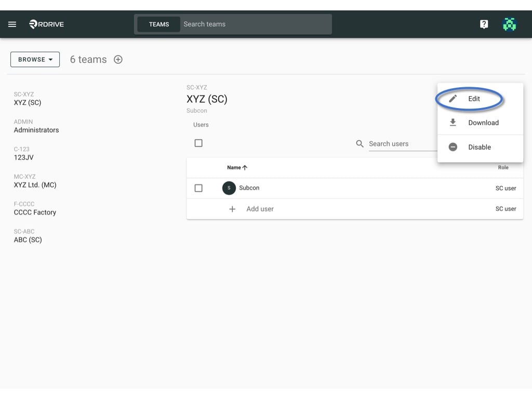The image size is (532, 399).
Task: Check the Subcon user row checkbox
Action: coord(198,188)
